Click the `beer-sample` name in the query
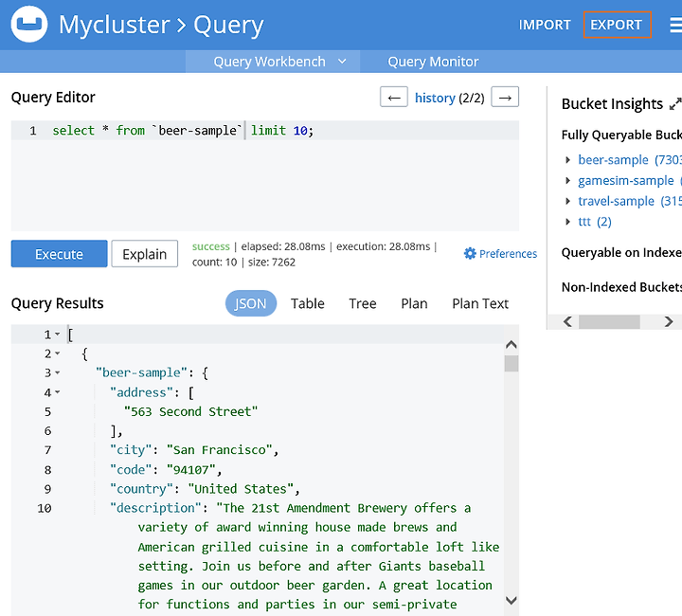The width and height of the screenshot is (682, 616). tap(197, 131)
